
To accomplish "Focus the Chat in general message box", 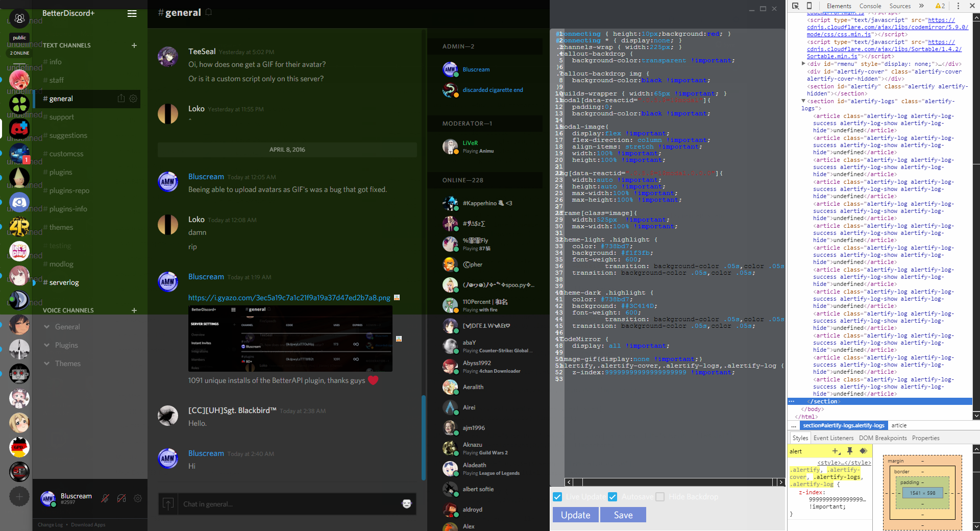I will (288, 504).
